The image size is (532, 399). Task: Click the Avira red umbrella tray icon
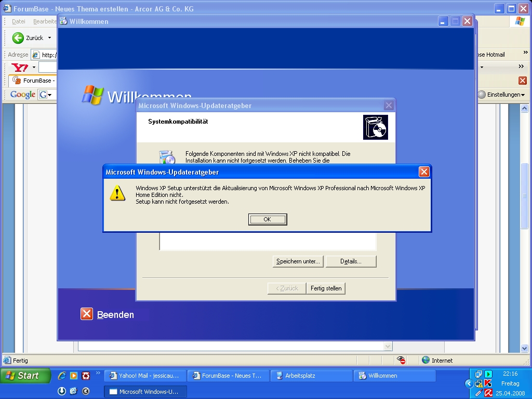pos(488,393)
